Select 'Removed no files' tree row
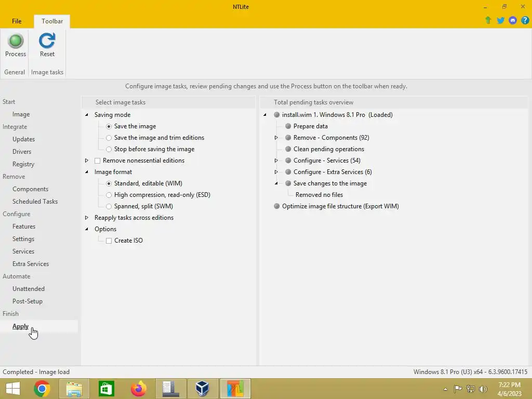The width and height of the screenshot is (532, 399). [319, 195]
